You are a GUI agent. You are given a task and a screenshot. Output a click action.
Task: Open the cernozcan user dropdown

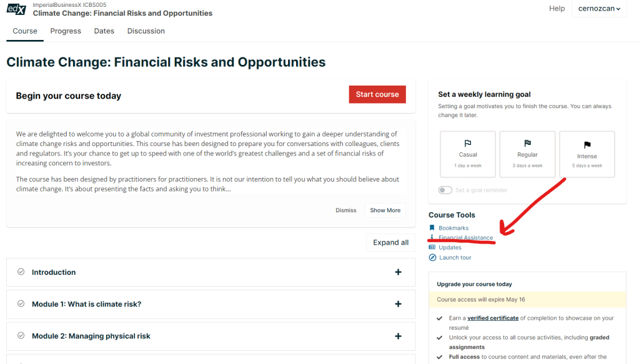pyautogui.click(x=598, y=9)
